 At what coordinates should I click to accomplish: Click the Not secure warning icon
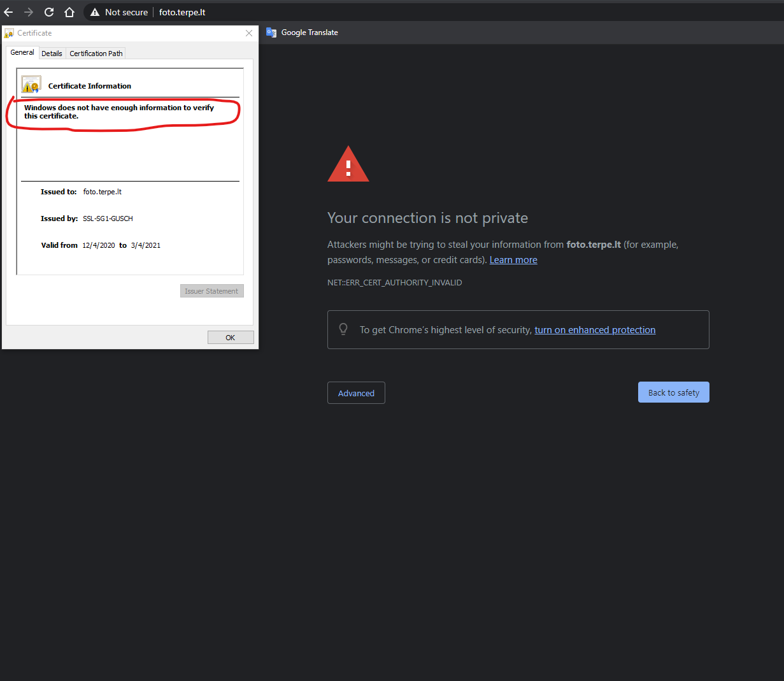click(95, 12)
